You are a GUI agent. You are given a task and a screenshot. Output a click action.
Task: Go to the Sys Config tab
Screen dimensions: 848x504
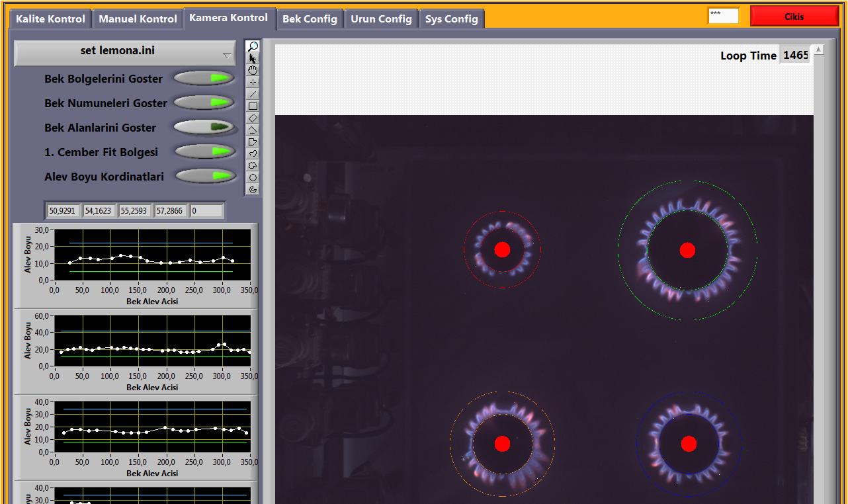point(451,19)
